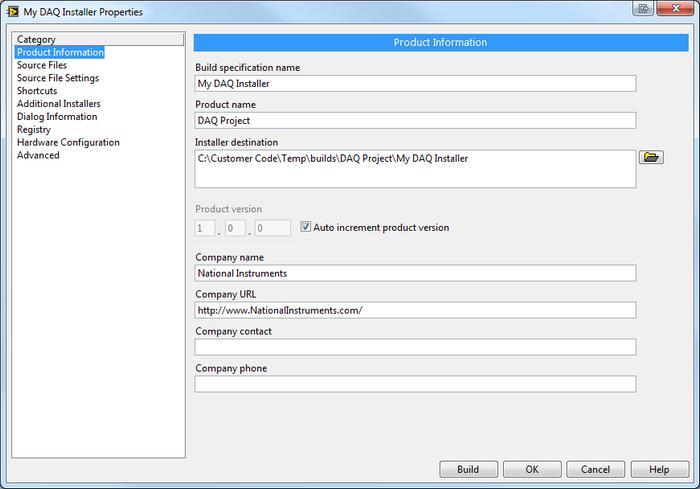Click the major product version field
Viewport: 700px width, 489px height.
point(205,228)
